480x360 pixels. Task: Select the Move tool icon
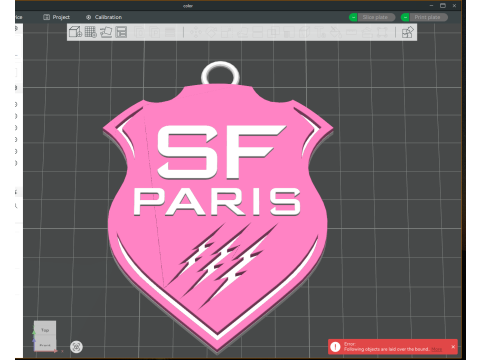196,32
